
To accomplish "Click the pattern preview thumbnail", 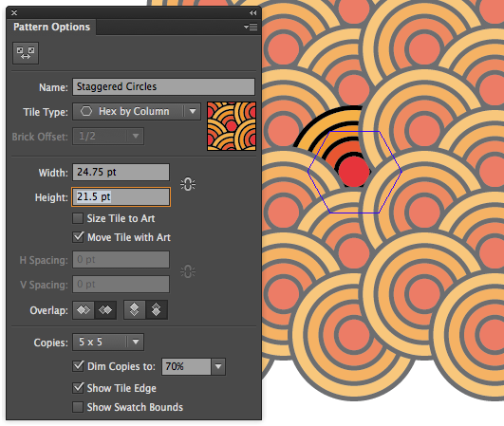I will tap(232, 126).
